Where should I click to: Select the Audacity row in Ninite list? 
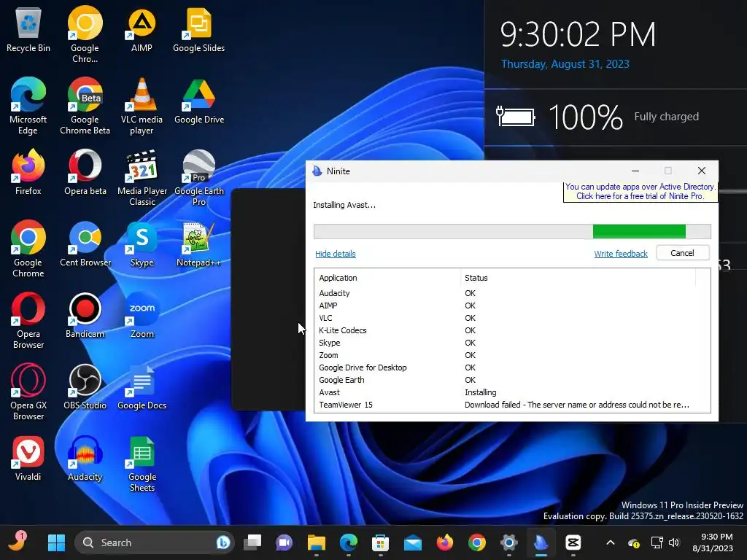coord(512,293)
